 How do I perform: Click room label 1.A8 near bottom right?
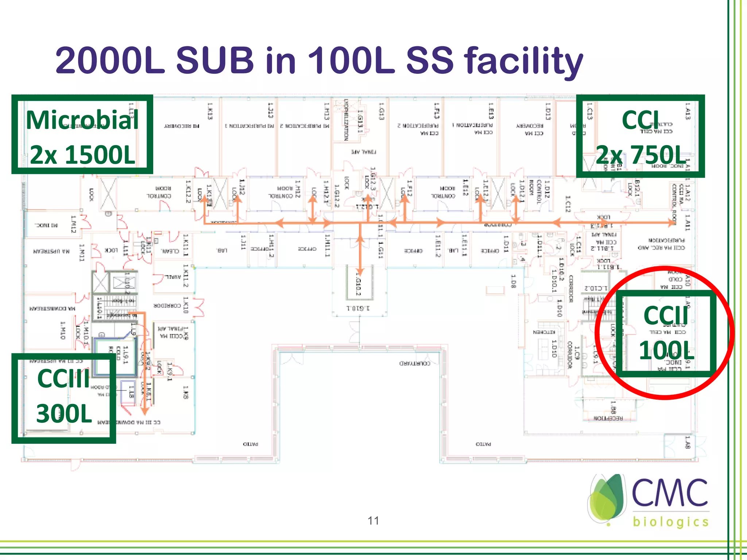click(687, 442)
